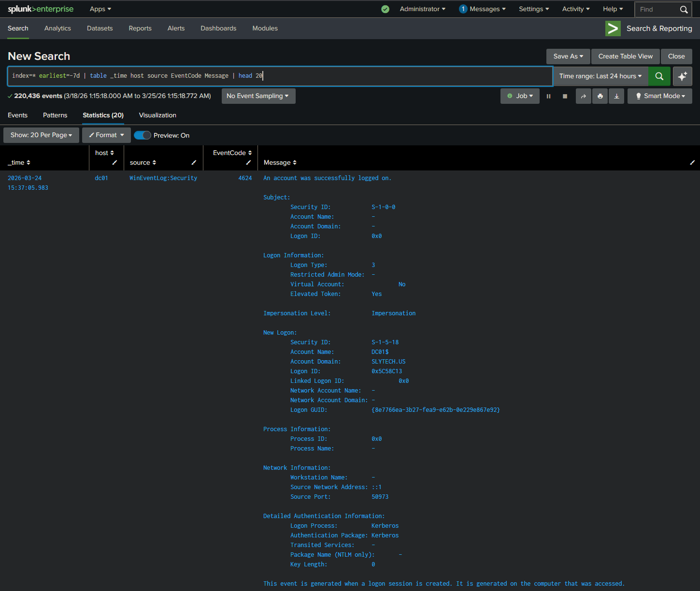
Task: Open the No Event Sampling dropdown
Action: point(258,96)
